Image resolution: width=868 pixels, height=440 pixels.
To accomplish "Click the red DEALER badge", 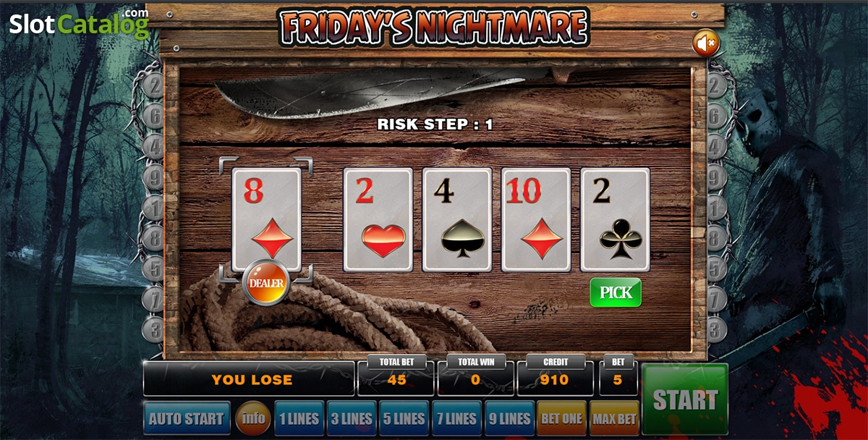I will (x=266, y=283).
